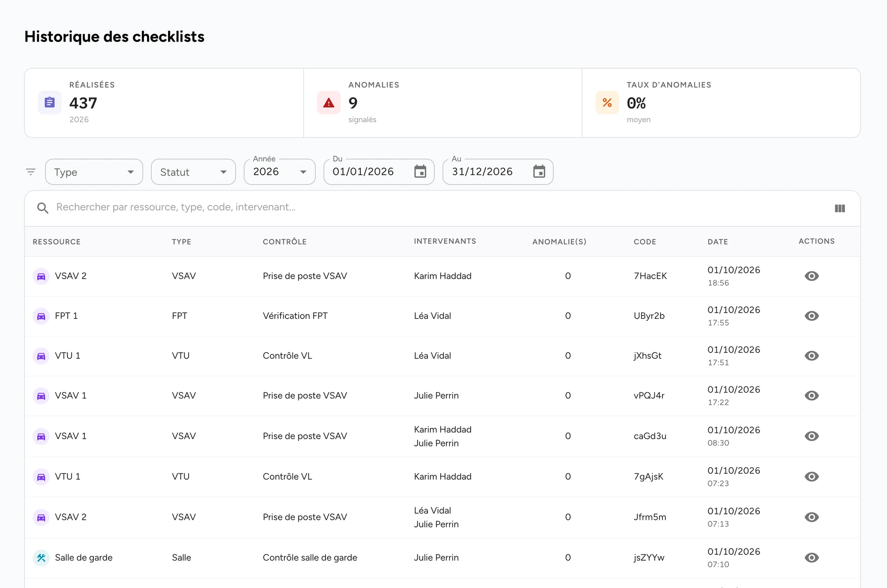The height and width of the screenshot is (588, 887).
Task: View checklist with code jsZYYw
Action: point(812,558)
